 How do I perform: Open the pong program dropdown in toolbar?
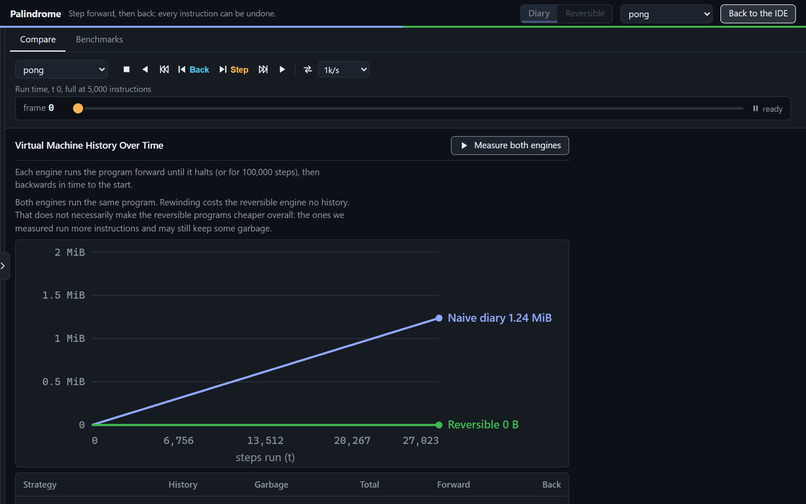(x=61, y=69)
